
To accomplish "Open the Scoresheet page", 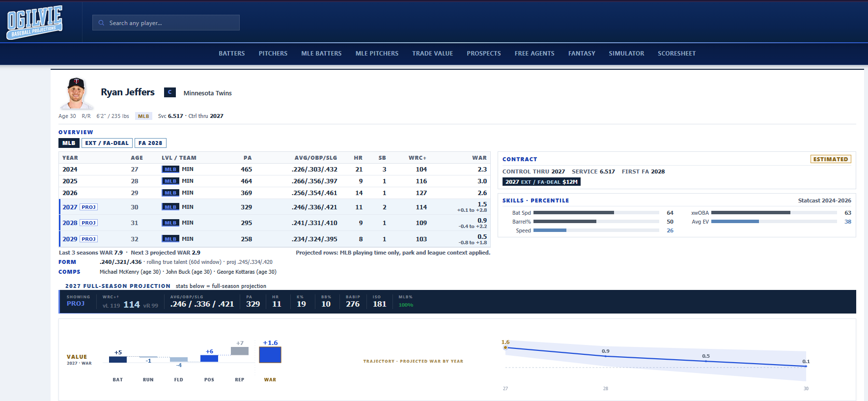I will tap(677, 54).
